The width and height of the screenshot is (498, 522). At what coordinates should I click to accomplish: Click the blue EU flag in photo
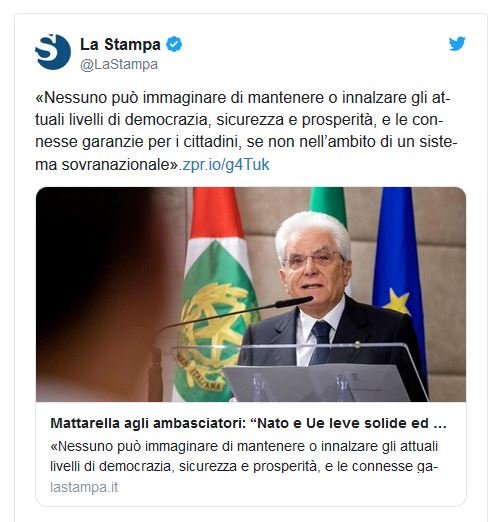click(x=399, y=267)
